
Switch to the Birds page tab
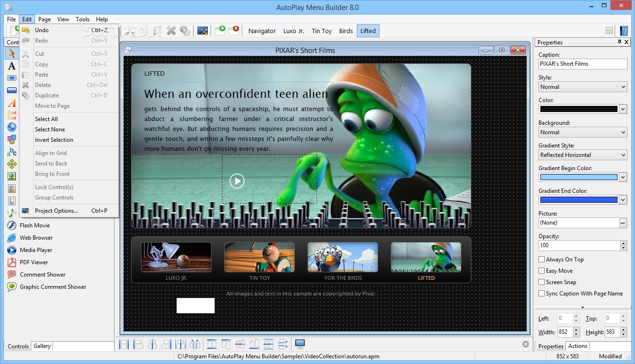[x=346, y=31]
